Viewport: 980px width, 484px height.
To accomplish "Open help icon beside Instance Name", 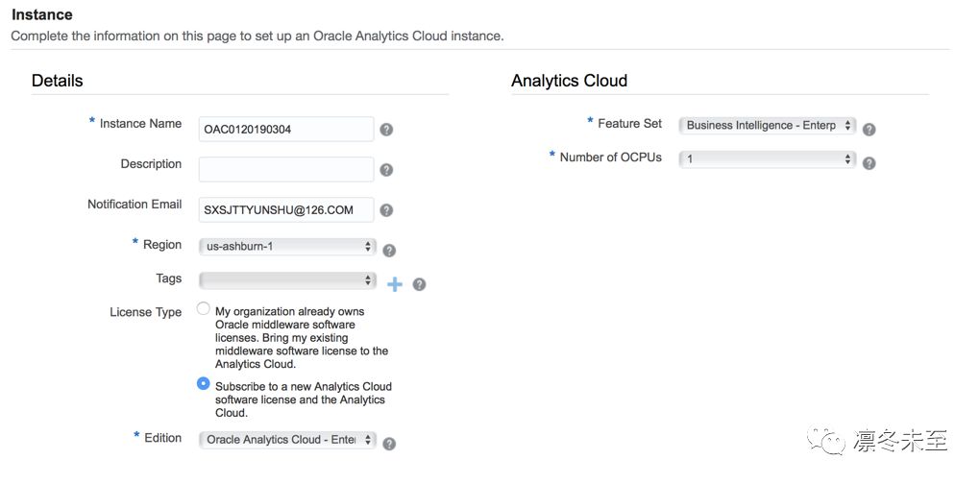I will pyautogui.click(x=386, y=130).
